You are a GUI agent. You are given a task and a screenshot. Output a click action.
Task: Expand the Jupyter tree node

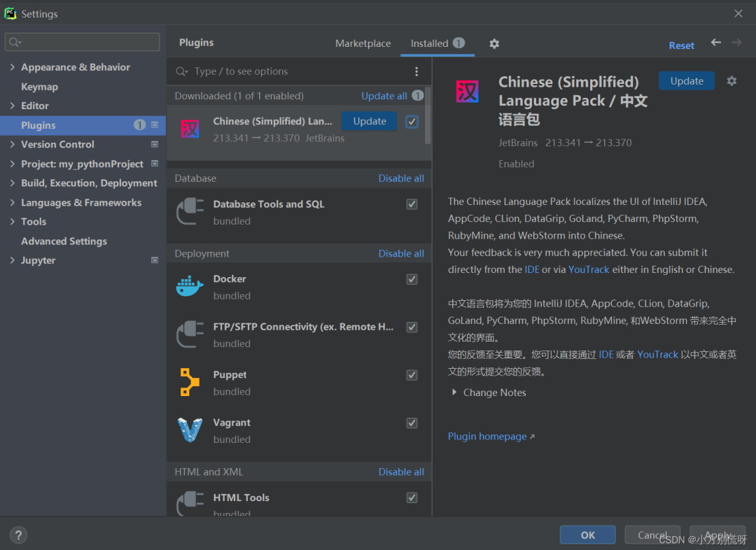12,260
